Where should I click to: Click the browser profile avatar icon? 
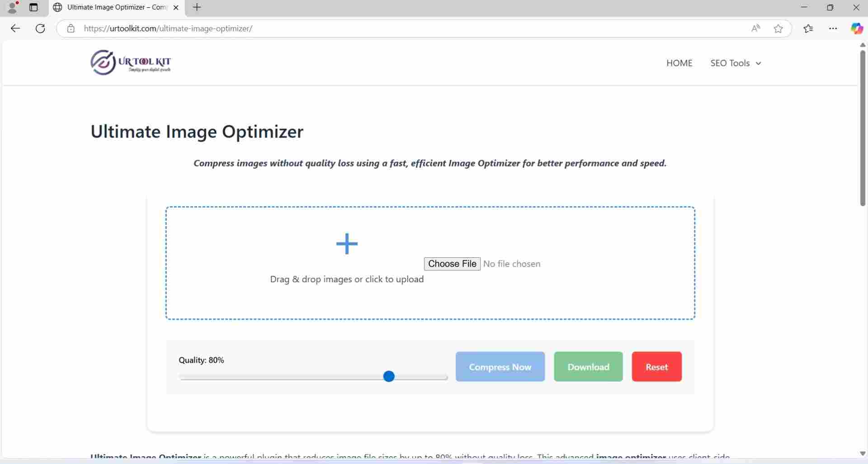(x=12, y=7)
